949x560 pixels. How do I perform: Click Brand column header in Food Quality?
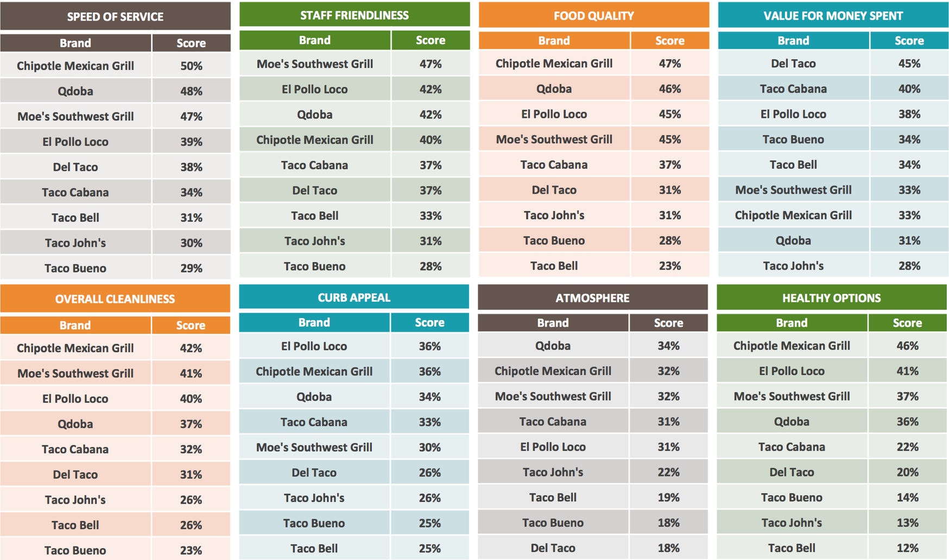tap(554, 41)
